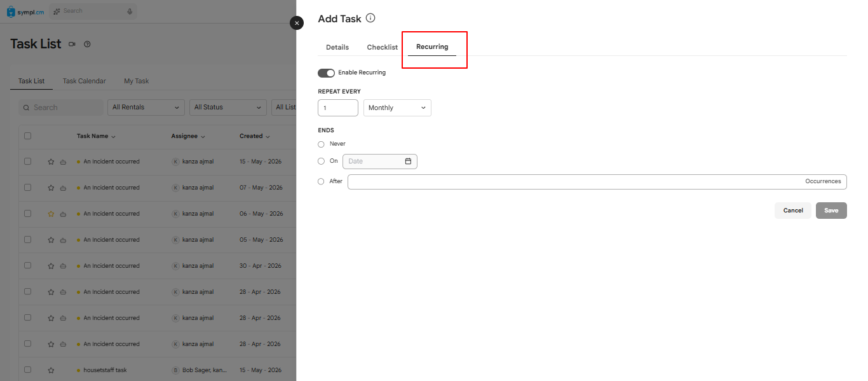Click the calendar icon in the Date field
The image size is (868, 381).
tap(408, 161)
